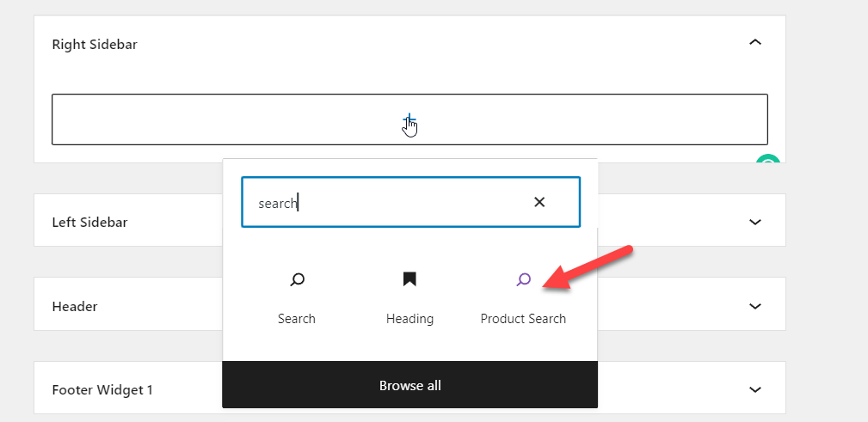Image resolution: width=868 pixels, height=422 pixels.
Task: Click the Right Sidebar title
Action: [x=95, y=44]
